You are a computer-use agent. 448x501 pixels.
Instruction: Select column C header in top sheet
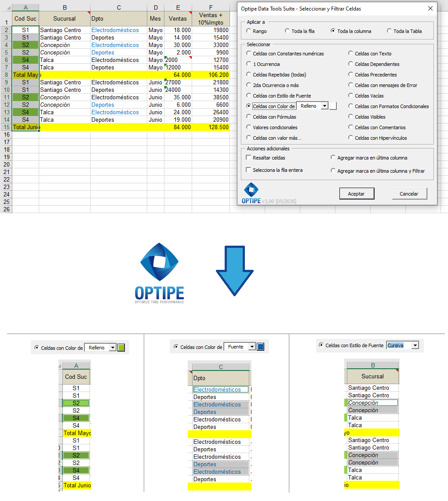tap(119, 7)
